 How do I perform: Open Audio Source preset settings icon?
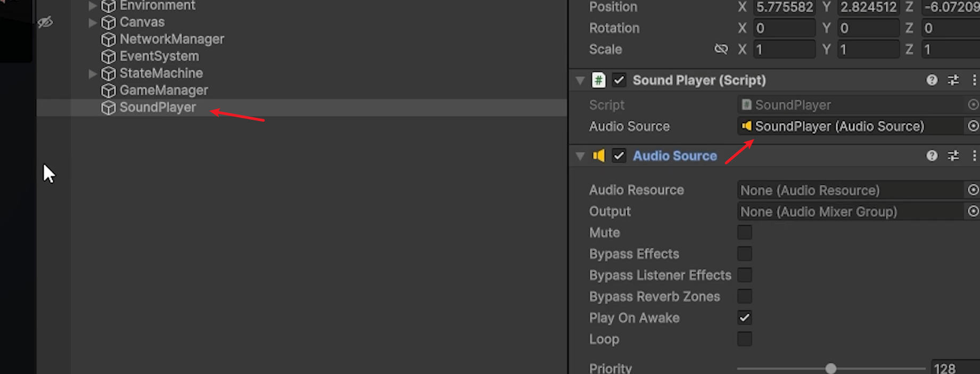click(x=953, y=156)
